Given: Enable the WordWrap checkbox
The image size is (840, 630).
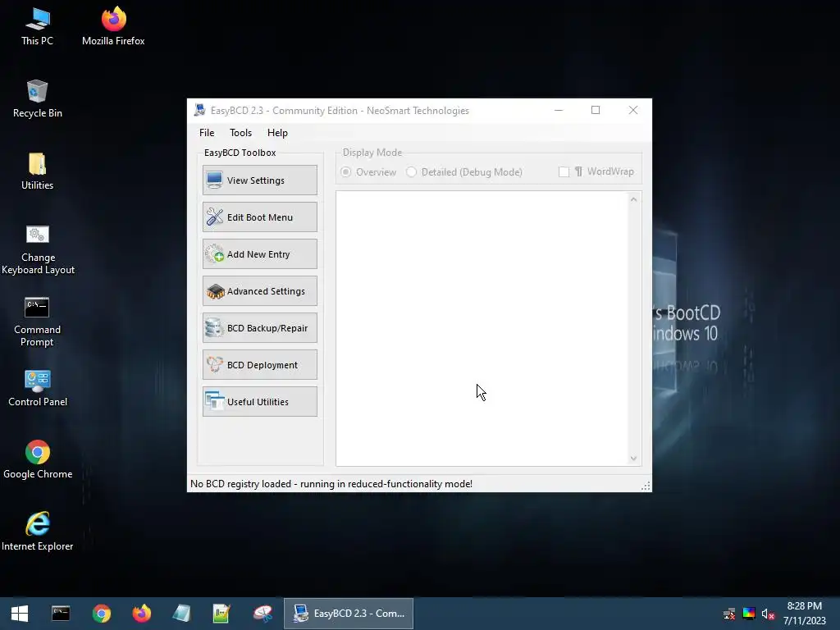Looking at the screenshot, I should click(x=596, y=171).
